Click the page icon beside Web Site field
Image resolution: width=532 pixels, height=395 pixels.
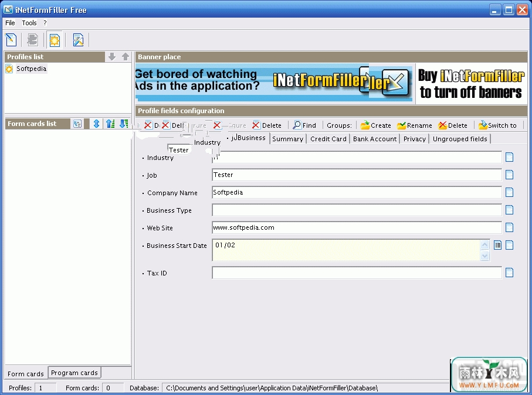coord(509,227)
